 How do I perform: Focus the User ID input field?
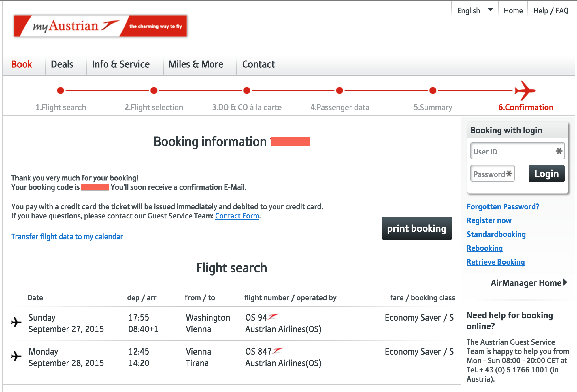[514, 151]
